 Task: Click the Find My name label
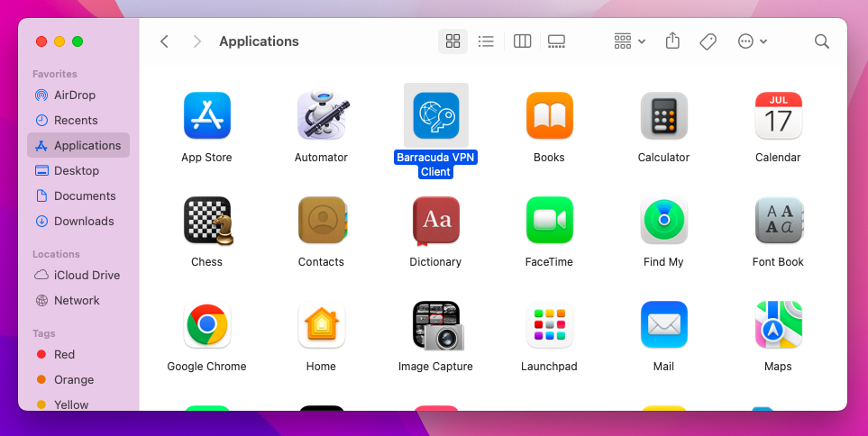pyautogui.click(x=663, y=262)
